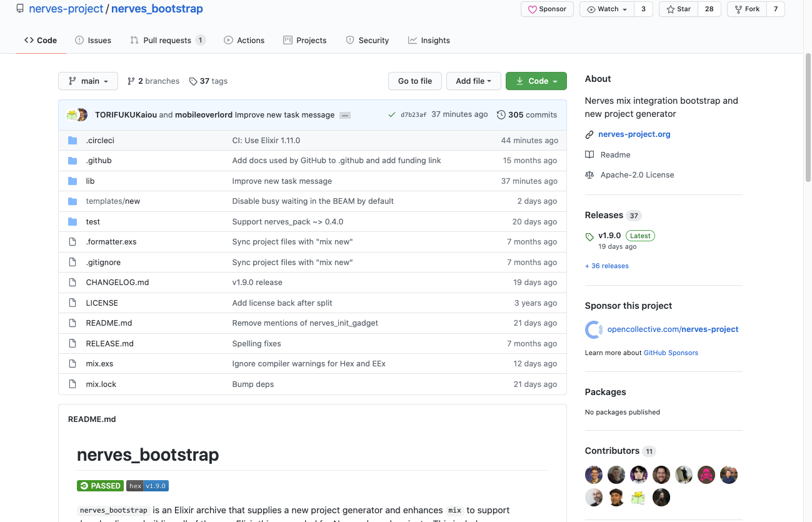
Task: Open the nerves-project organization link
Action: pyautogui.click(x=66, y=9)
